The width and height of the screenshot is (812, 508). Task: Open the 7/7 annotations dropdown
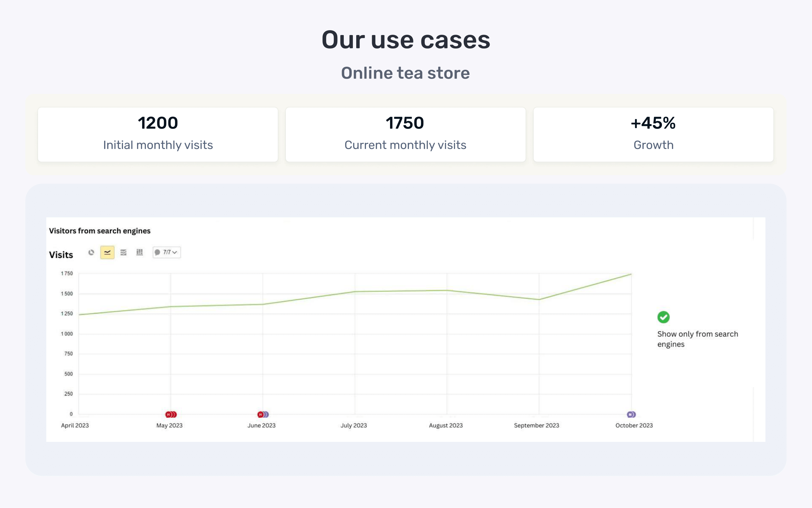[x=167, y=252]
